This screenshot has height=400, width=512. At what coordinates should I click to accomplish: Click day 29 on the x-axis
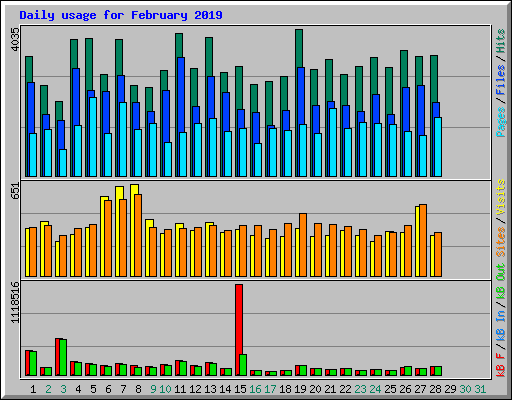450,389
